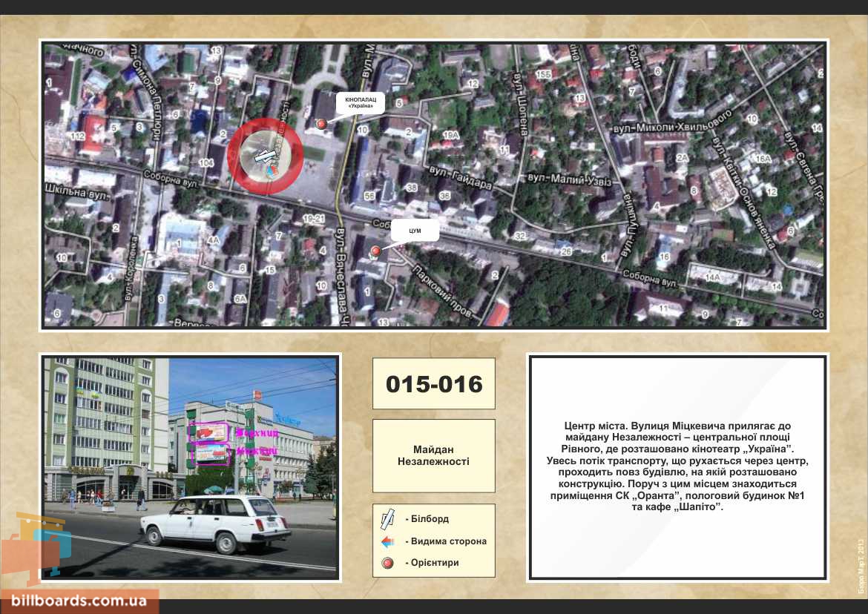Click the upper billboard outlined in magenta
The height and width of the screenshot is (614, 868).
pyautogui.click(x=209, y=432)
